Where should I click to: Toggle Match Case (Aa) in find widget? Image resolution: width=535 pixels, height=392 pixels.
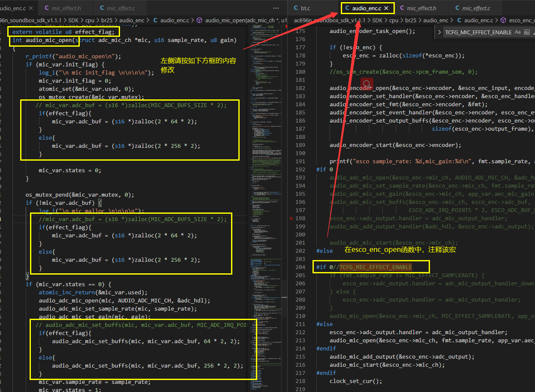coord(517,32)
